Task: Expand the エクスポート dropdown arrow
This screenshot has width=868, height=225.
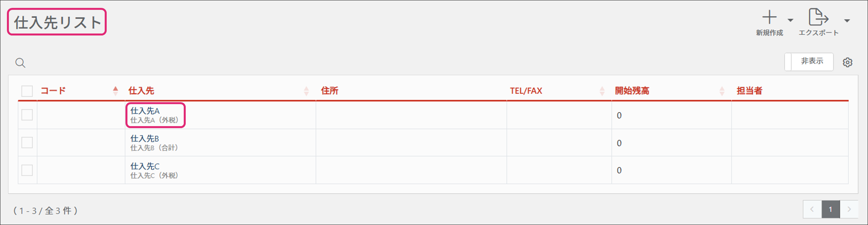Action: coord(847,20)
